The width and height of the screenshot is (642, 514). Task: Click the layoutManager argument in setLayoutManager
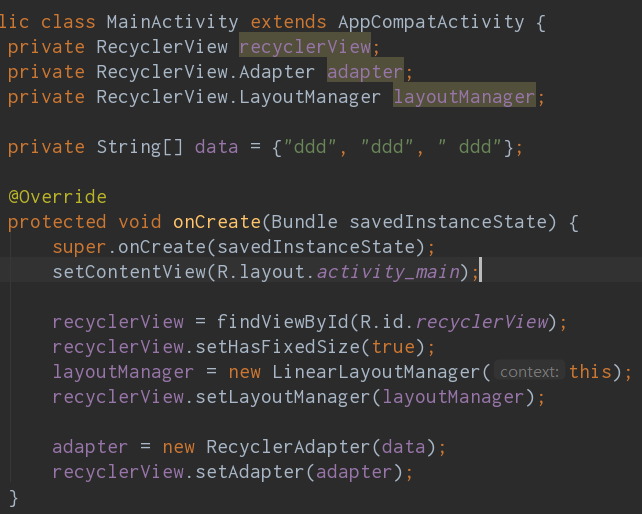[x=453, y=397]
